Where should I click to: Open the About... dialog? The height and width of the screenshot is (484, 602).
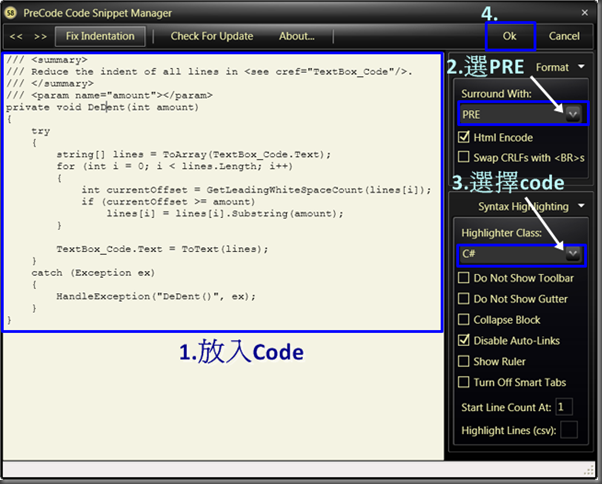296,36
